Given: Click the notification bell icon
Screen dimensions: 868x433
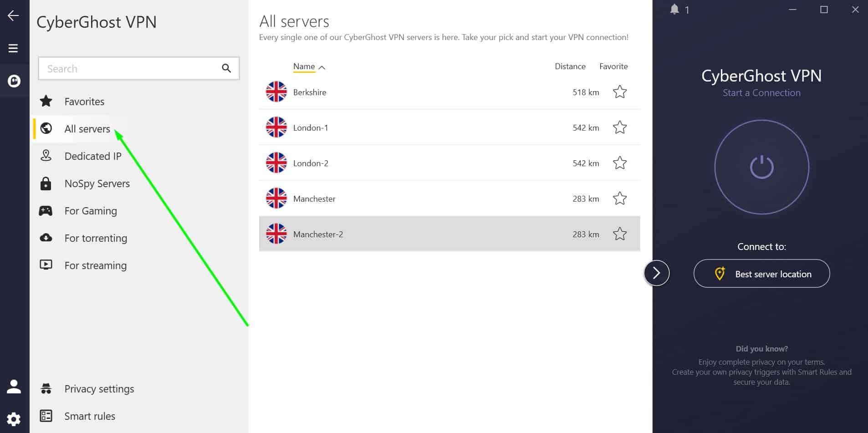Looking at the screenshot, I should click(674, 9).
